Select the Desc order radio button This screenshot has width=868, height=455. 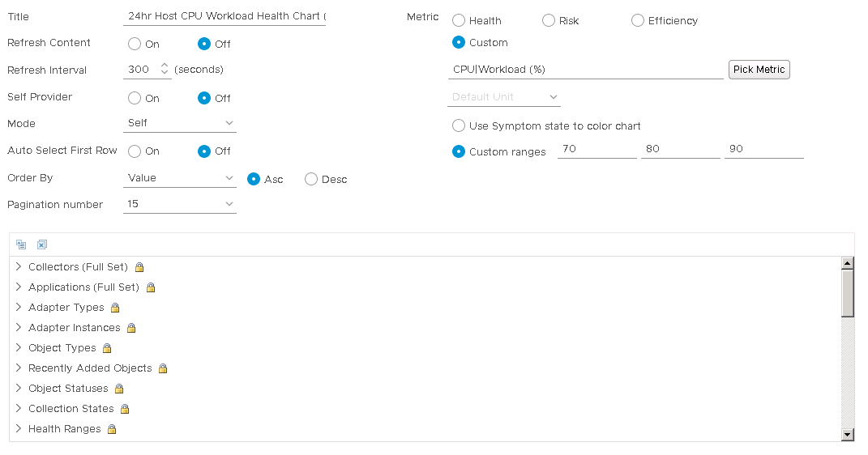pyautogui.click(x=311, y=179)
